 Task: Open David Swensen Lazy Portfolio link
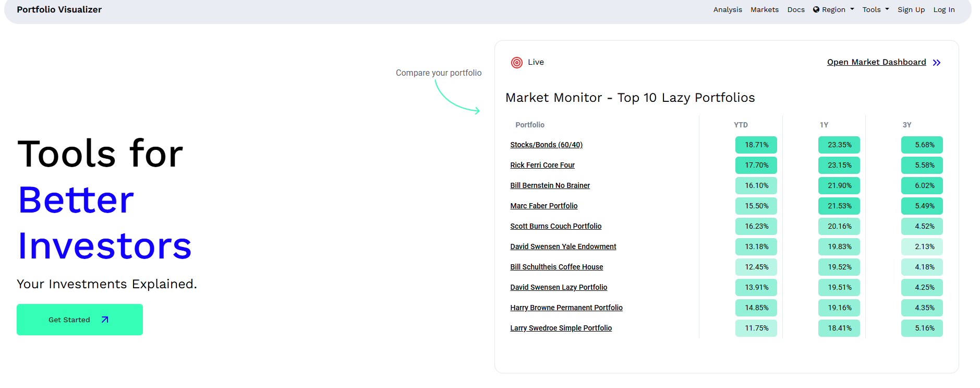click(x=559, y=287)
